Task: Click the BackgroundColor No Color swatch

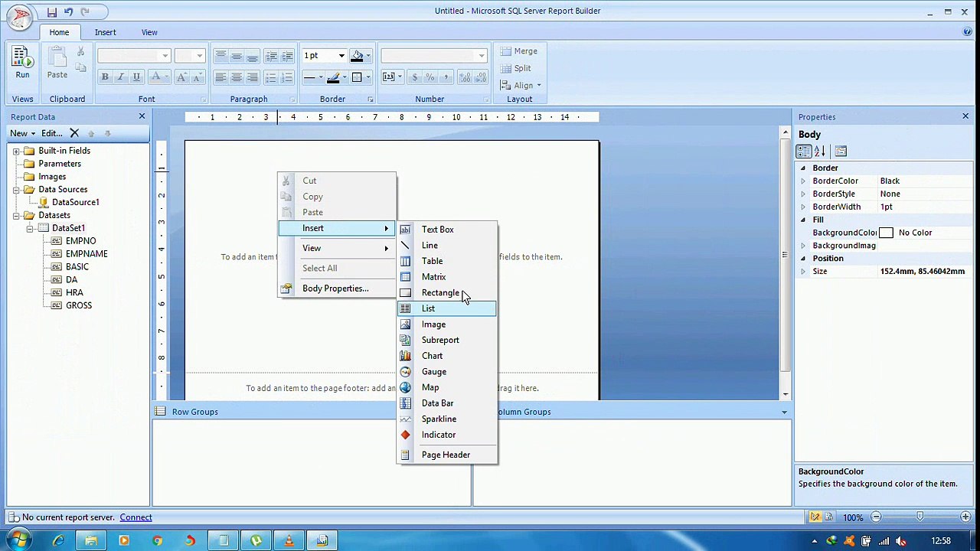Action: pos(886,233)
